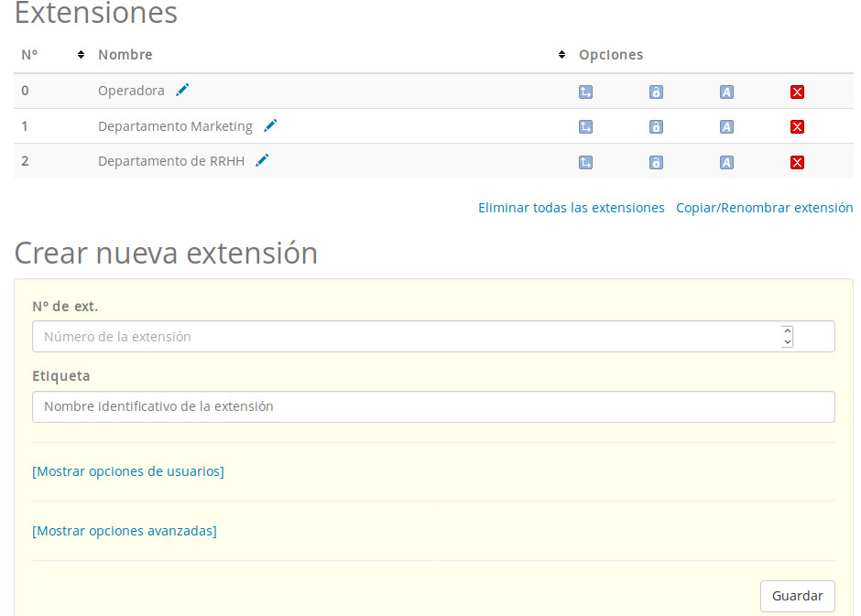Expand Mostrar opciones avanzadas
Image resolution: width=861 pixels, height=616 pixels.
click(x=125, y=530)
